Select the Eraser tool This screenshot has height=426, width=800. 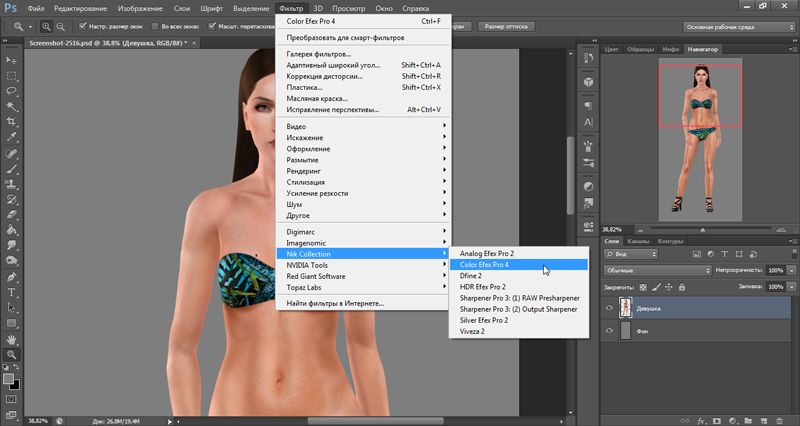11,215
